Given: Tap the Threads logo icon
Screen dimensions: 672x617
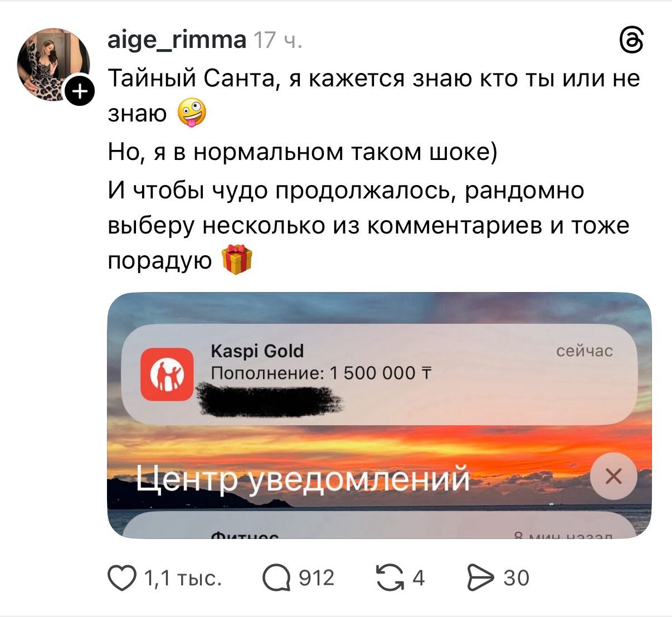Looking at the screenshot, I should 632,41.
